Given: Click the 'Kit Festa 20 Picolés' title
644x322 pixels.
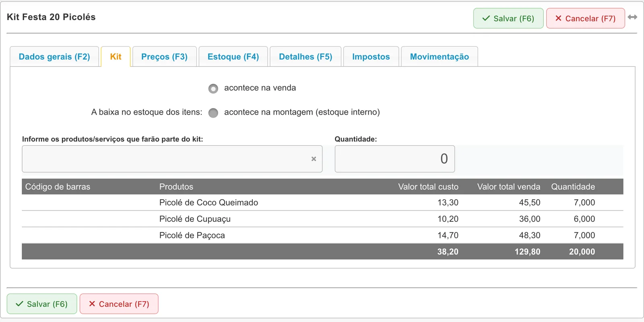Looking at the screenshot, I should point(51,17).
